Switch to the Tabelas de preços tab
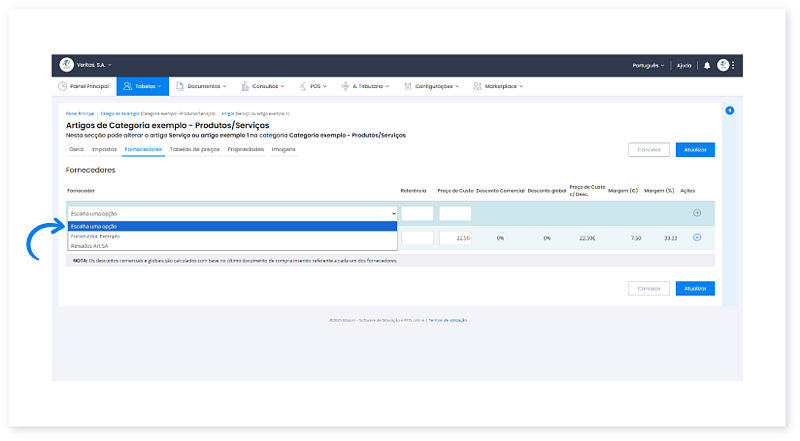This screenshot has width=800, height=441. (194, 149)
